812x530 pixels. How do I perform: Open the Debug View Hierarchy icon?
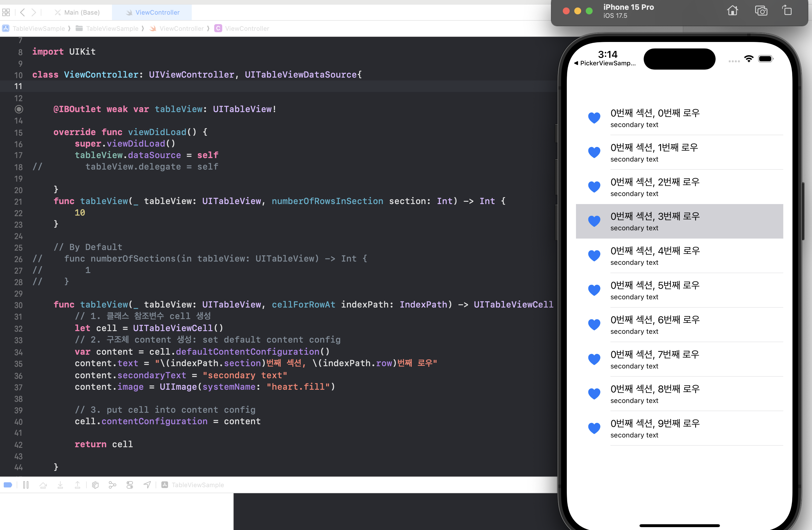coord(96,485)
